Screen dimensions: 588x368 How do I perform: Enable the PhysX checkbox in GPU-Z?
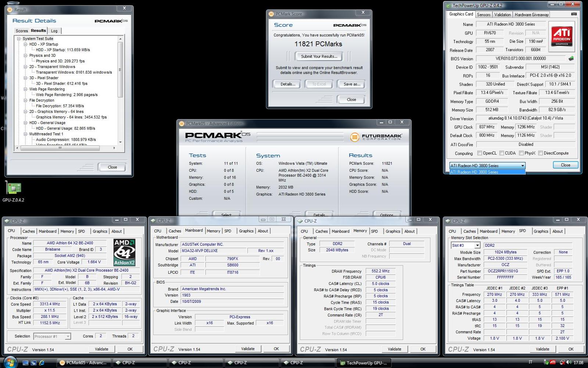pos(521,153)
